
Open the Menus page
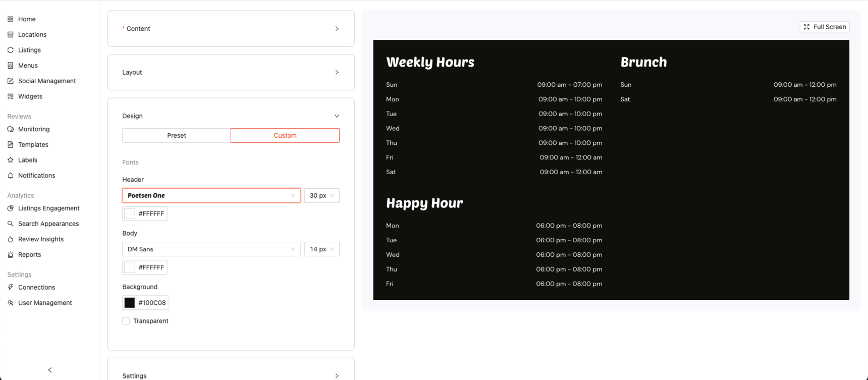(28, 66)
